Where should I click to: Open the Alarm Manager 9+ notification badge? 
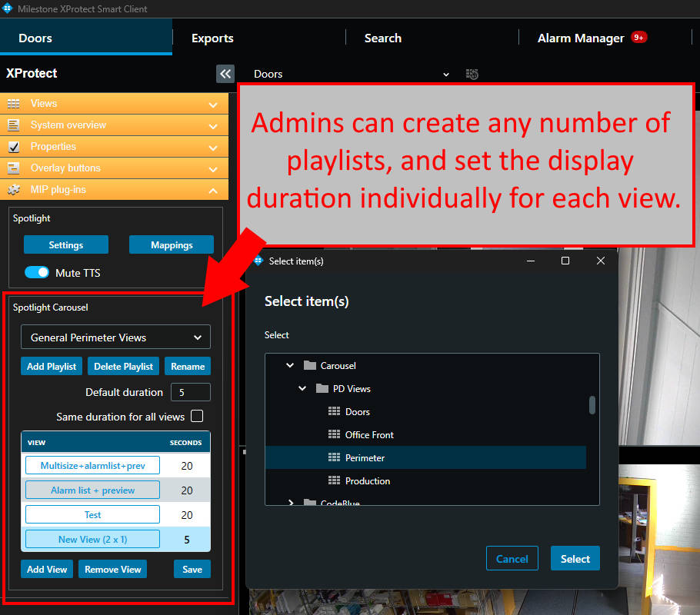click(x=638, y=37)
